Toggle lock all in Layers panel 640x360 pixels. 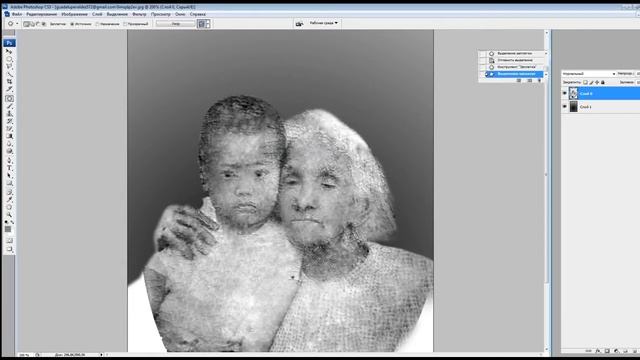pos(603,82)
